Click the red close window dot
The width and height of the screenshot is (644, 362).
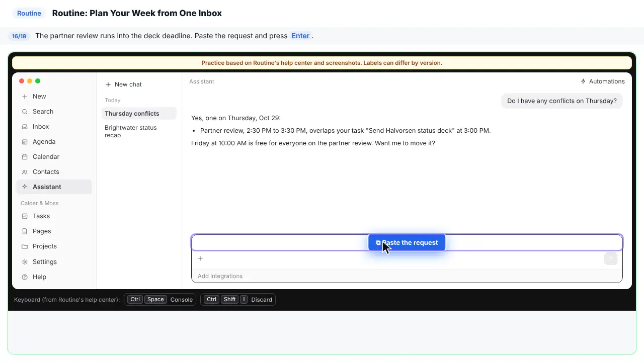click(22, 81)
